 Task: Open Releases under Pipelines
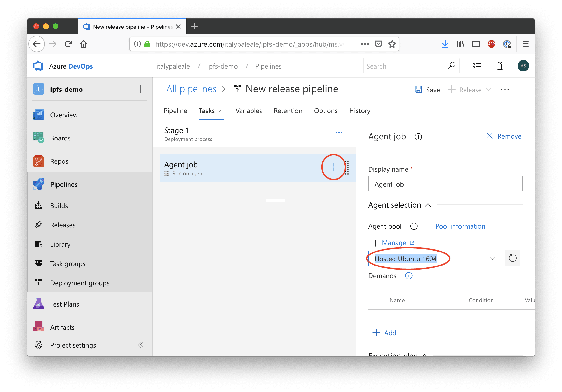tap(90, 225)
